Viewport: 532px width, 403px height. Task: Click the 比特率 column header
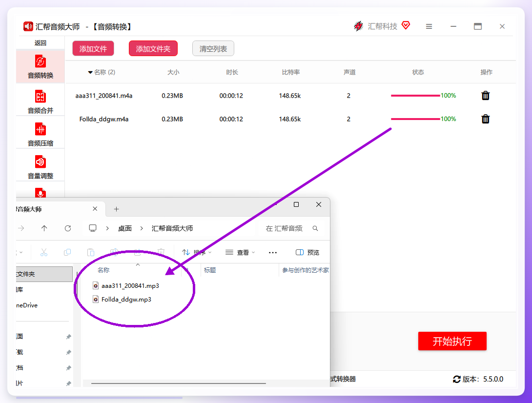pyautogui.click(x=291, y=72)
